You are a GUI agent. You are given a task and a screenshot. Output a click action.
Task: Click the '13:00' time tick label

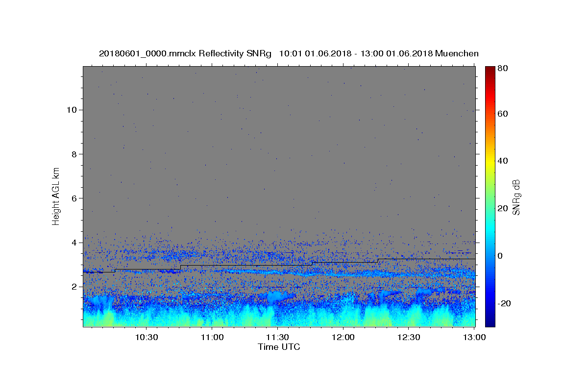473,337
